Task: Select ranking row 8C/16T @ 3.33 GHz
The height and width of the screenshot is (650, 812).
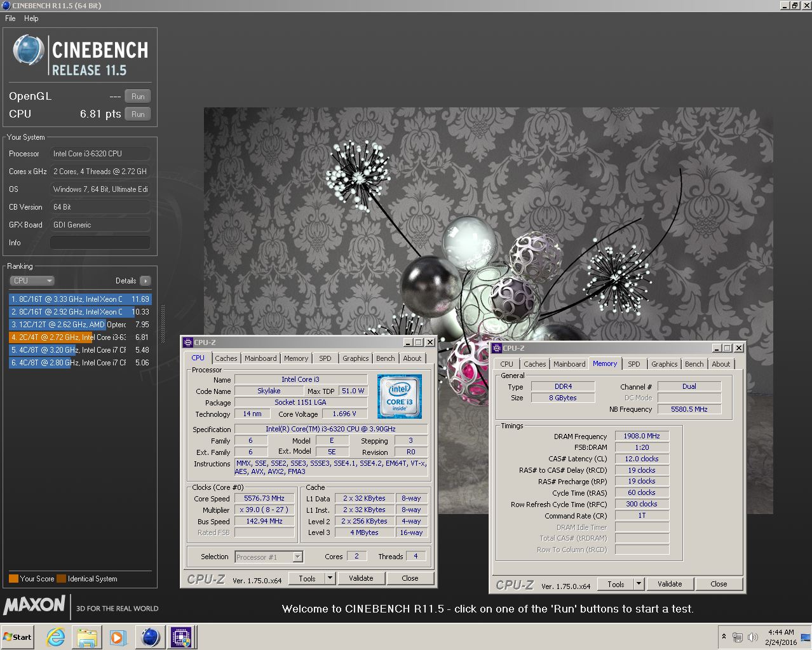Action: [x=80, y=299]
